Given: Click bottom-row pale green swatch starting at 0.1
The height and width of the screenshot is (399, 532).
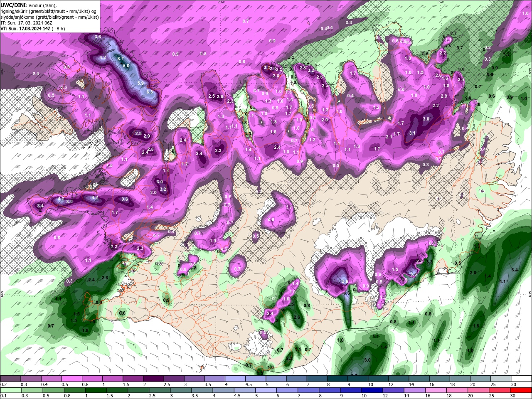Looking at the screenshot, I should (x=10, y=390).
